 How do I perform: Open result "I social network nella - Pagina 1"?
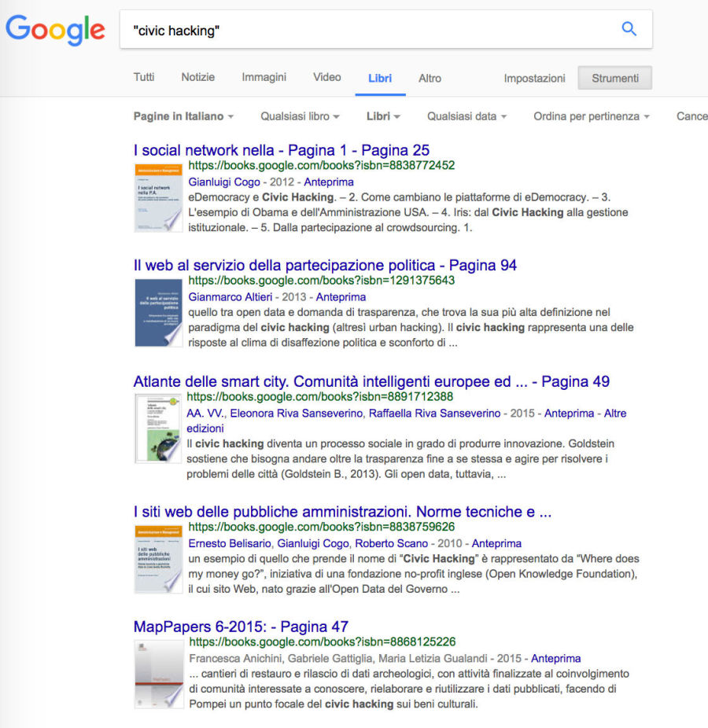tap(281, 150)
